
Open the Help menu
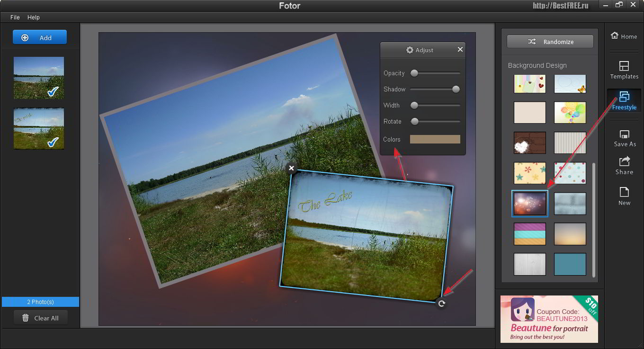coord(34,17)
